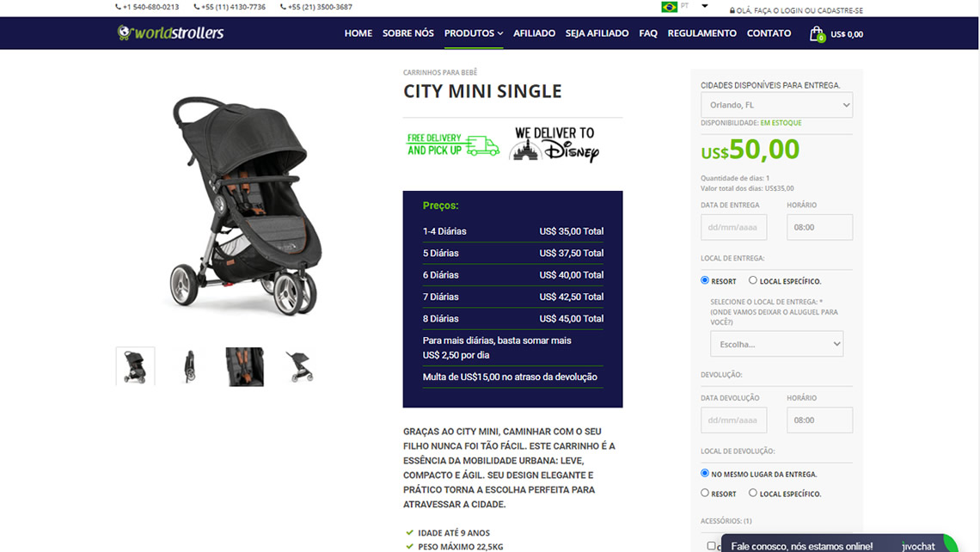Pick Resort as return location
Image resolution: width=980 pixels, height=552 pixels.
704,493
